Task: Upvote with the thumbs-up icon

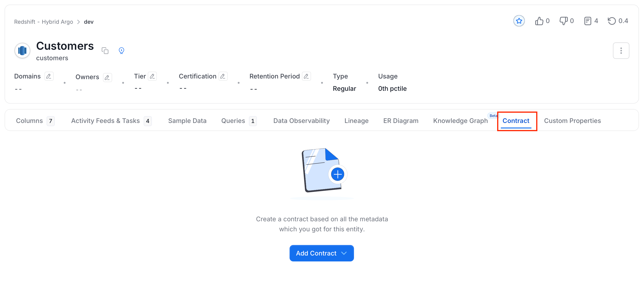Action: point(539,21)
